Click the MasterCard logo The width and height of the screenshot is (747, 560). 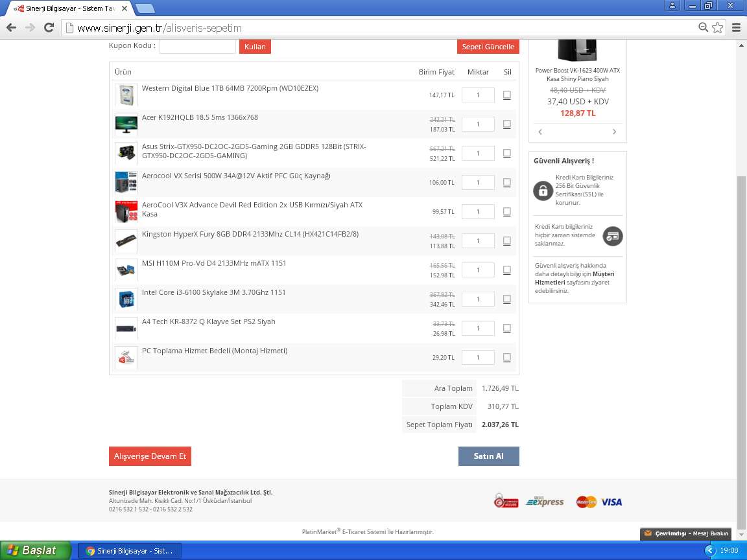pos(586,502)
